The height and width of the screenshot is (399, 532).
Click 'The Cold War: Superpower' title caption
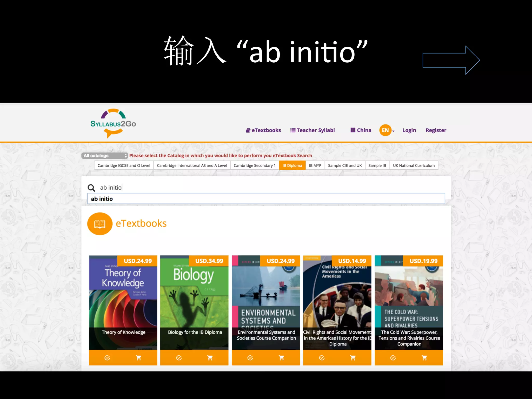tap(409, 338)
